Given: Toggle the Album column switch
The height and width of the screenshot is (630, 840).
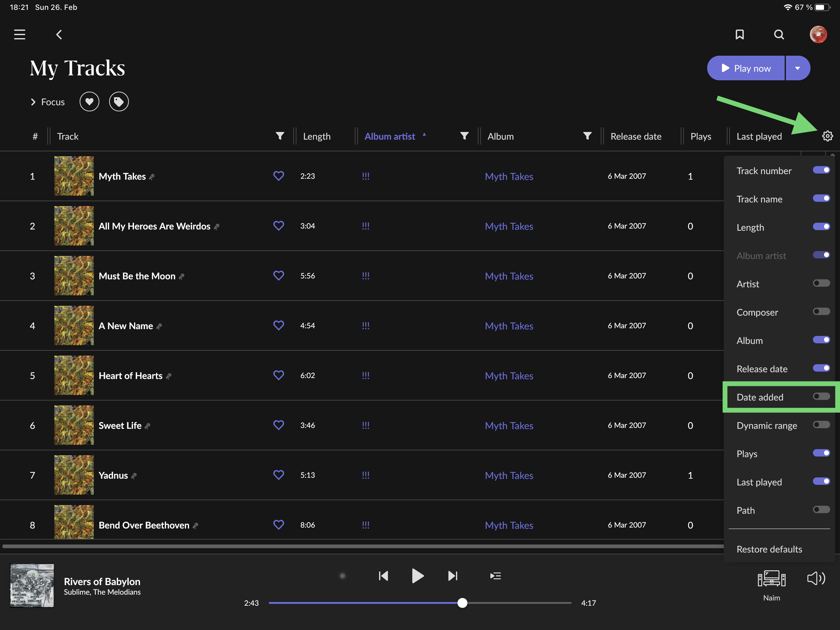Looking at the screenshot, I should [x=821, y=340].
